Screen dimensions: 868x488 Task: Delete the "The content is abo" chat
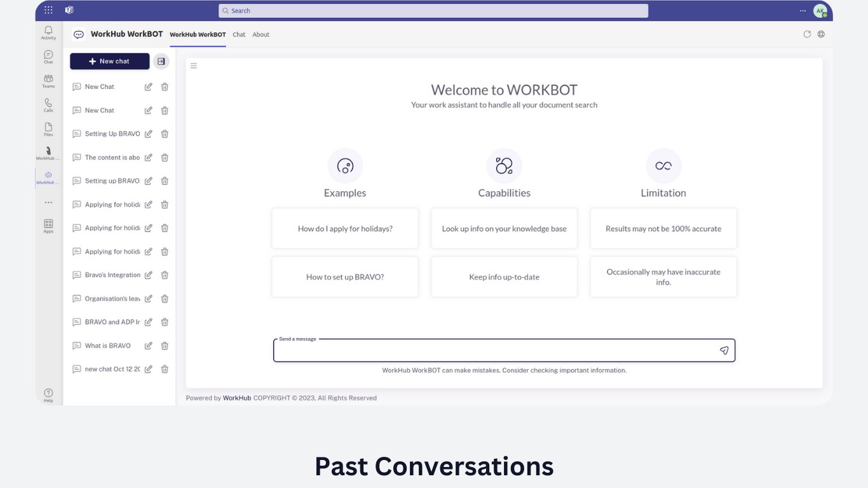tap(165, 158)
